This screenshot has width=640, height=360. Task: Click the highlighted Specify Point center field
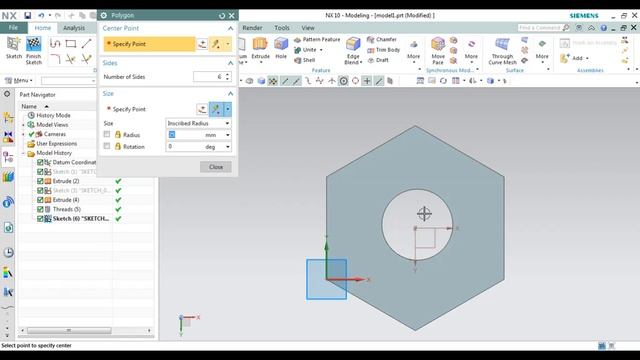[149, 44]
